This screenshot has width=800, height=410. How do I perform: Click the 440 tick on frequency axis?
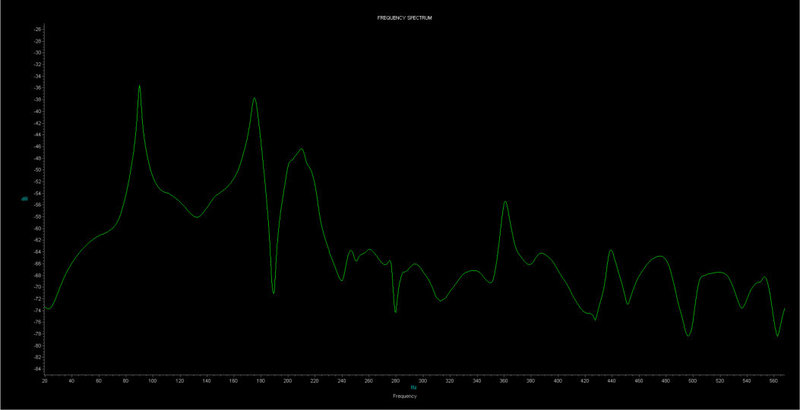pyautogui.click(x=612, y=381)
